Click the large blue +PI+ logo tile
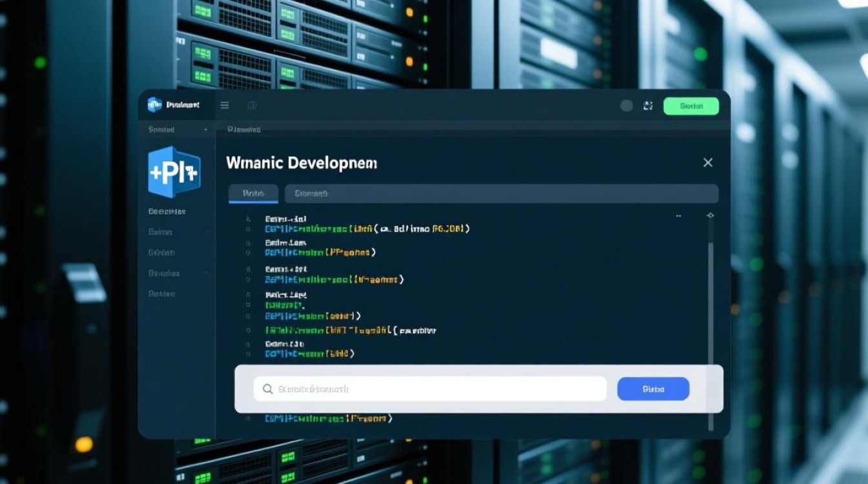The height and width of the screenshot is (484, 868). point(174,172)
